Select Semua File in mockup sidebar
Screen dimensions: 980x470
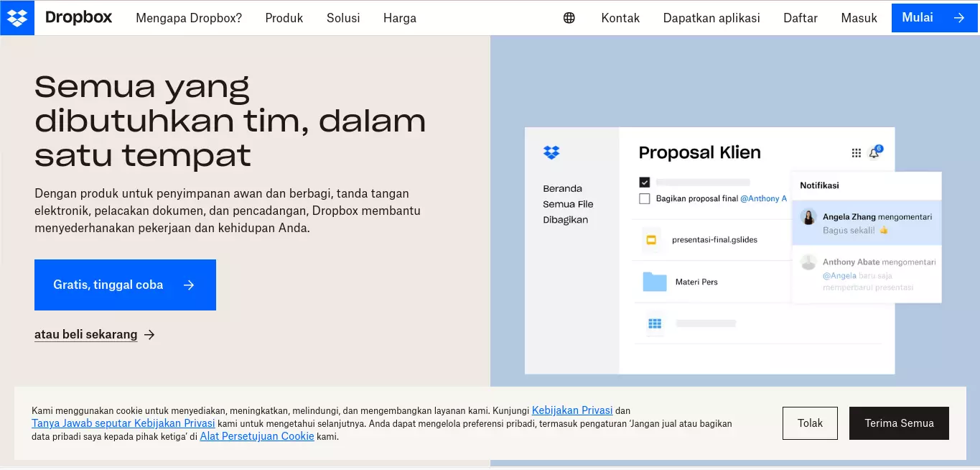coord(568,205)
